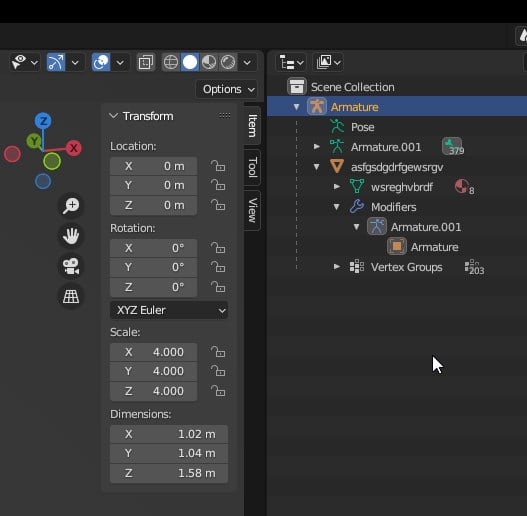Click the Zoom view magnifier button
The image size is (527, 516).
(x=71, y=205)
